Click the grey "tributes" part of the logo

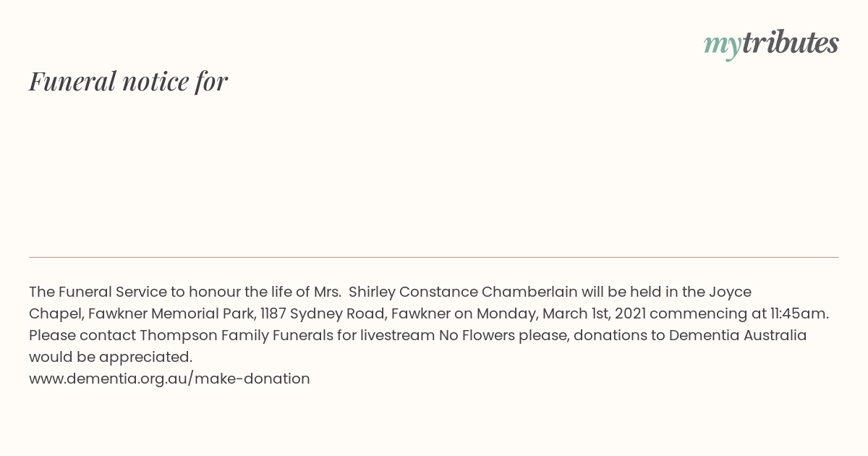click(791, 42)
